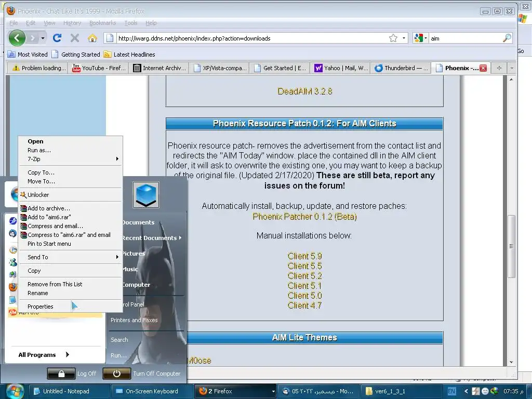This screenshot has width=532, height=399.
Task: Switch to On-Screen Keyboard taskbar button
Action: coord(151,391)
